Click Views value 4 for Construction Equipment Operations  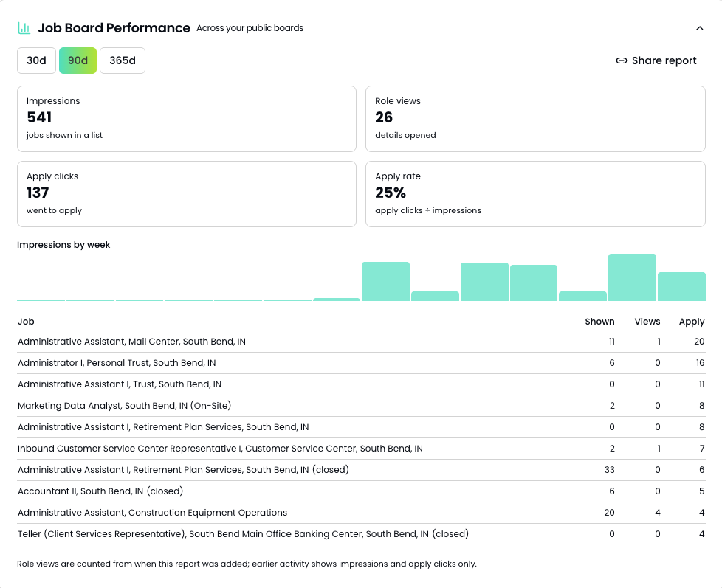pos(658,513)
